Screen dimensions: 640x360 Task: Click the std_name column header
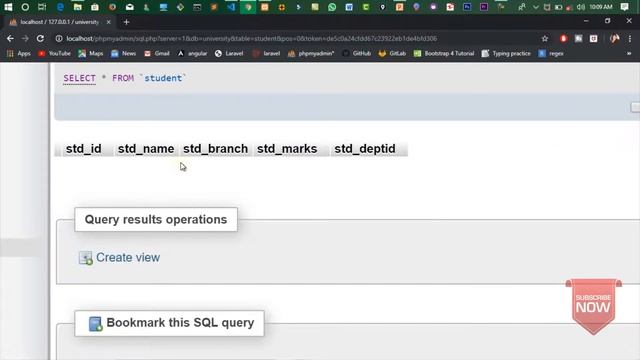146,149
